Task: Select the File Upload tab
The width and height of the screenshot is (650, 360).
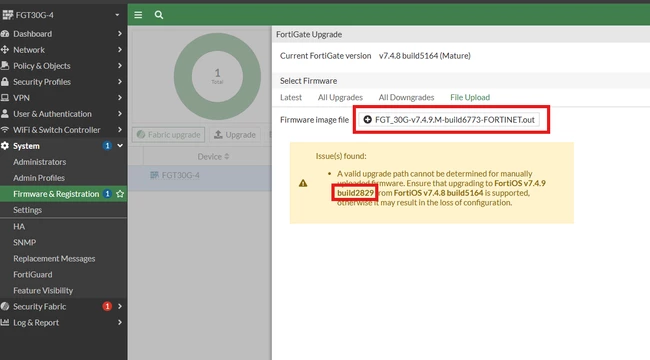Action: 470,97
